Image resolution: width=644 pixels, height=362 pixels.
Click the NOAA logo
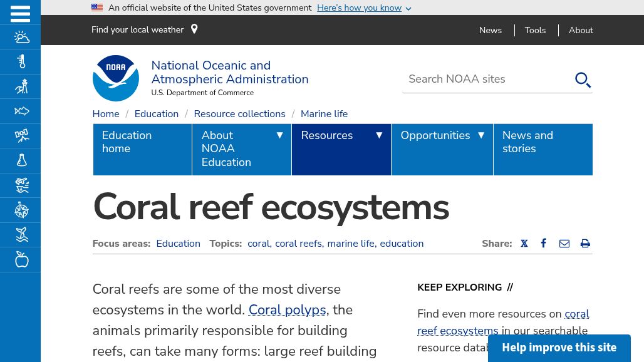click(x=115, y=78)
